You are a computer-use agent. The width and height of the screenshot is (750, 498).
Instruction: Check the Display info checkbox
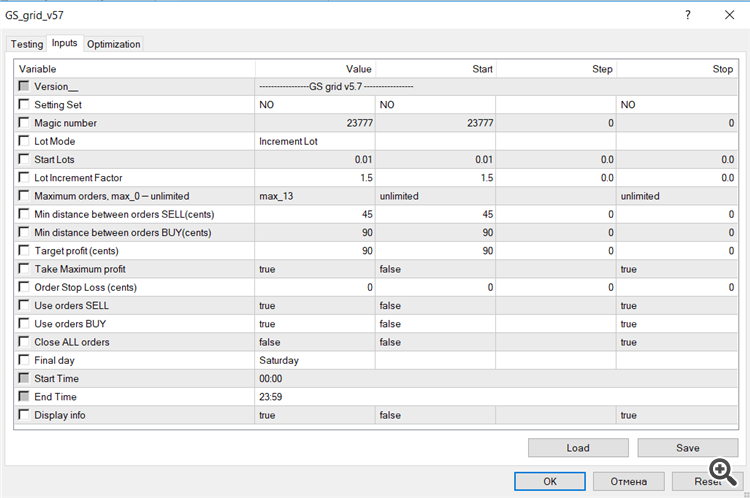coord(23,414)
